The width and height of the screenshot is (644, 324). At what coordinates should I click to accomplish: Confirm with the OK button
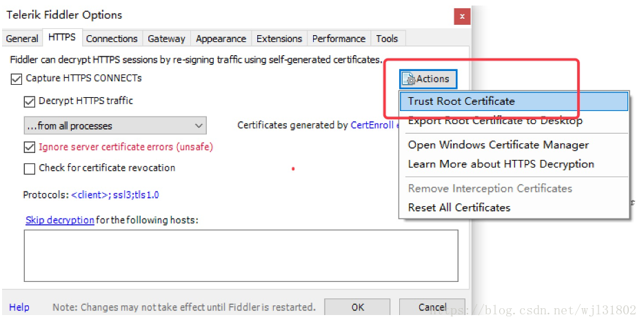tap(357, 307)
